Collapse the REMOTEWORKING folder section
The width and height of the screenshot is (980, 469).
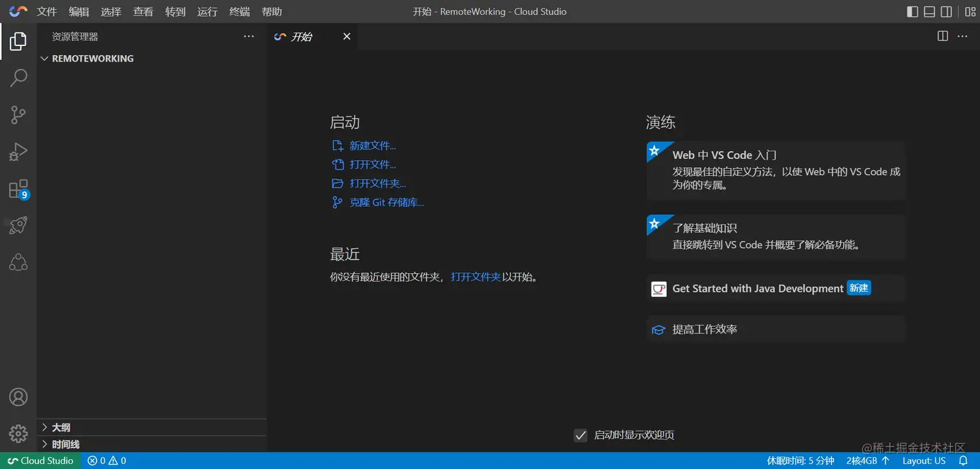pyautogui.click(x=152, y=58)
